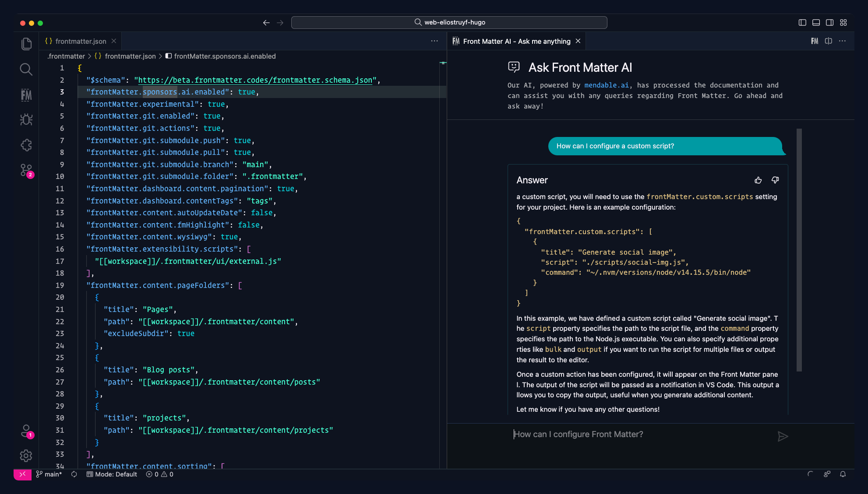Click the thumbs down on the Answer
This screenshot has width=868, height=494.
[x=775, y=180]
